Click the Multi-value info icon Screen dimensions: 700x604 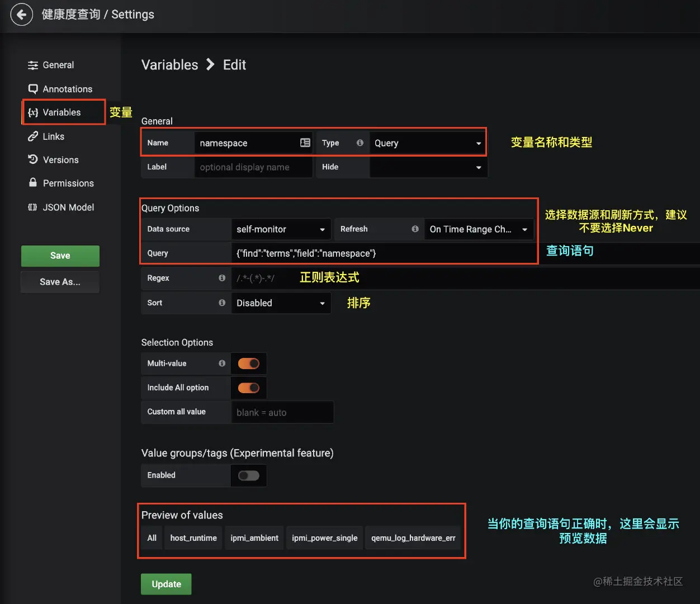coord(222,364)
